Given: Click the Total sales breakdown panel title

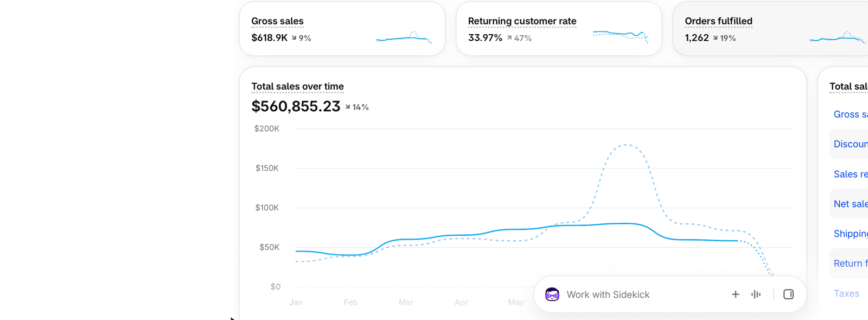Looking at the screenshot, I should point(848,86).
